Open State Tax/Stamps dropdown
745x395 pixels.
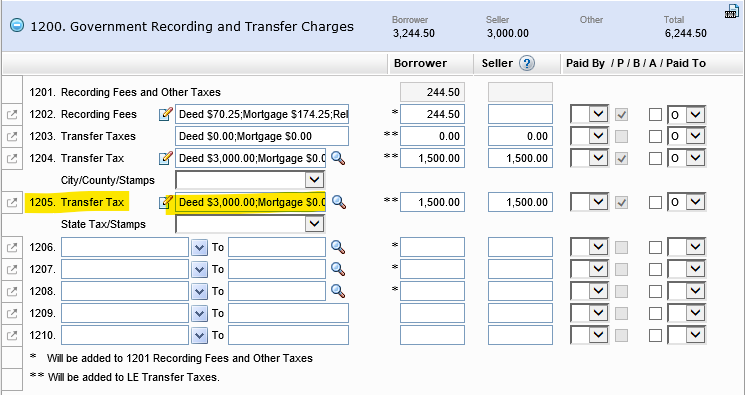point(250,224)
